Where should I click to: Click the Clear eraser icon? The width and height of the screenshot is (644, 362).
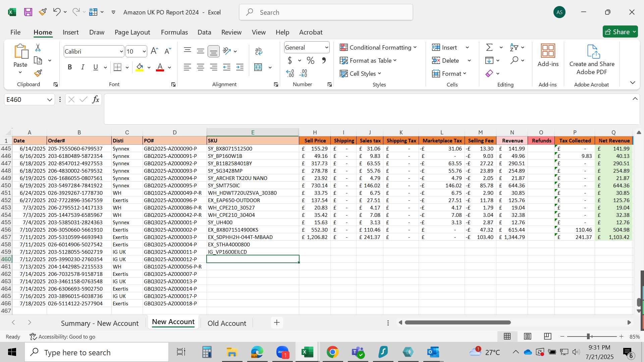(489, 73)
